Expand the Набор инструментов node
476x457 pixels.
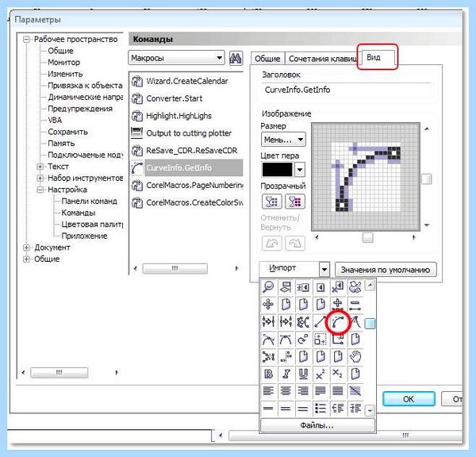point(40,179)
